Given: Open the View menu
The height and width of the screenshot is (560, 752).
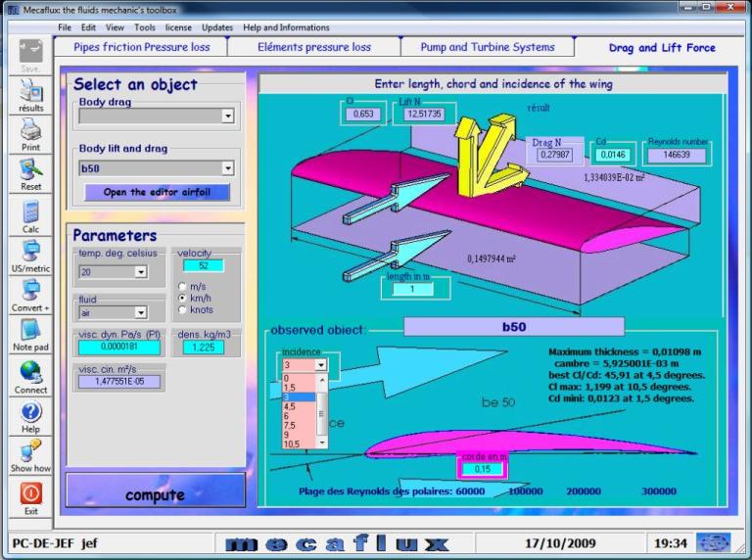Looking at the screenshot, I should click(116, 27).
